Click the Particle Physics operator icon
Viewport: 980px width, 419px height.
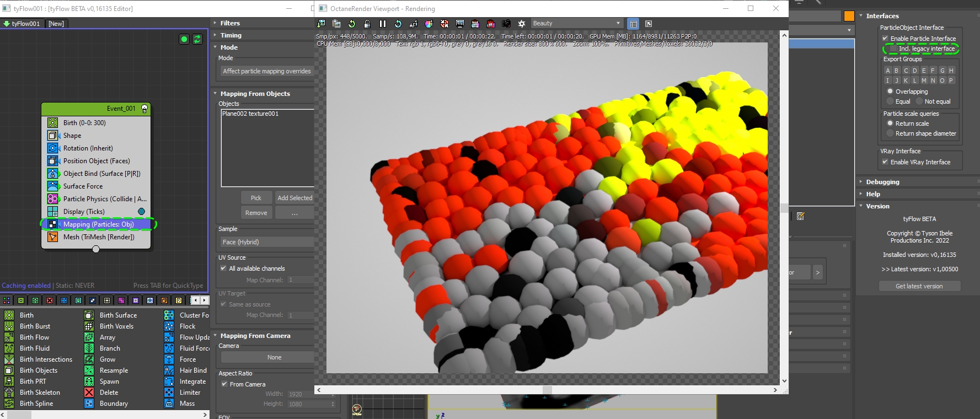[x=52, y=198]
